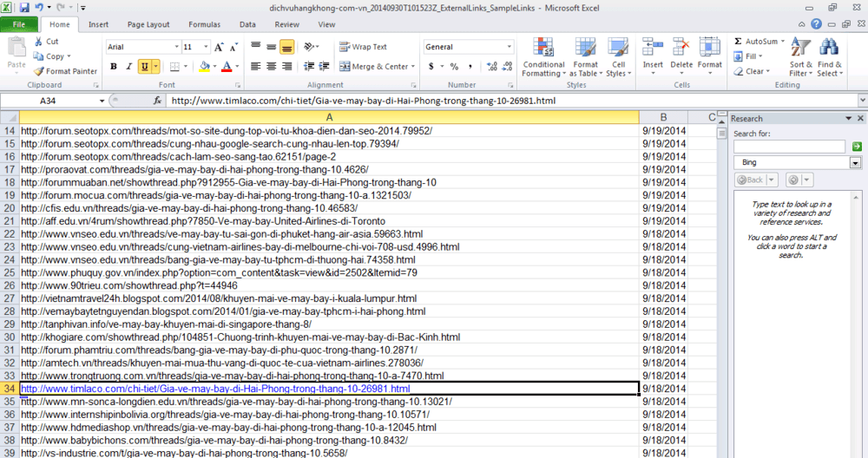Viewport: 868px width, 458px height.
Task: Click the Research Search for input box
Action: (x=789, y=147)
